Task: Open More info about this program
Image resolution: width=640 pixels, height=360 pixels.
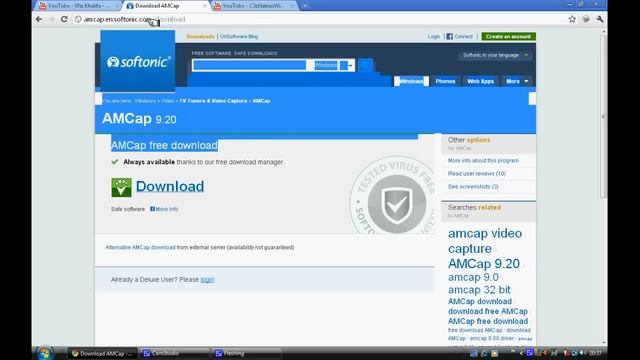Action: pyautogui.click(x=483, y=160)
